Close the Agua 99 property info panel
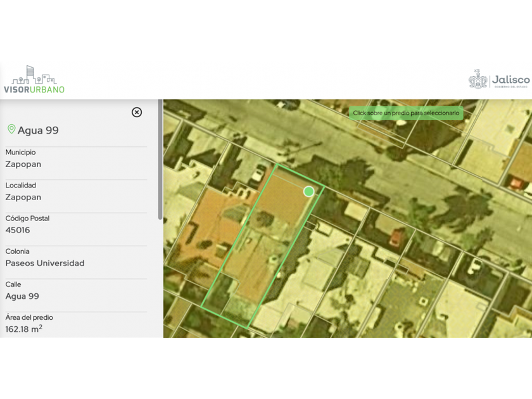Viewport: 532px width, 399px height. point(137,112)
